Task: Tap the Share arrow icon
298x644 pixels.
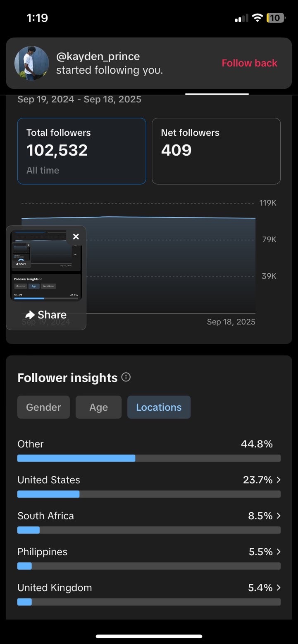Action: coord(30,315)
